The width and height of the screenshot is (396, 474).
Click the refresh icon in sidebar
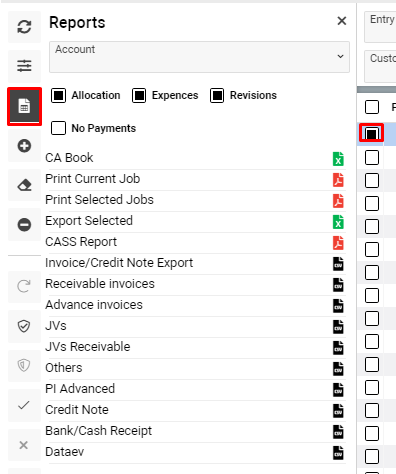coord(24,27)
